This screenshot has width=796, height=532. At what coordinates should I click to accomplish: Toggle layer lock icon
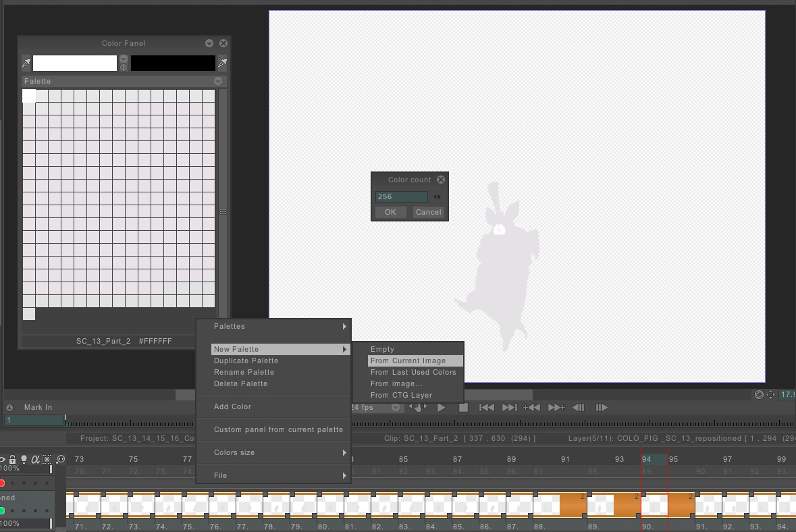click(x=13, y=459)
